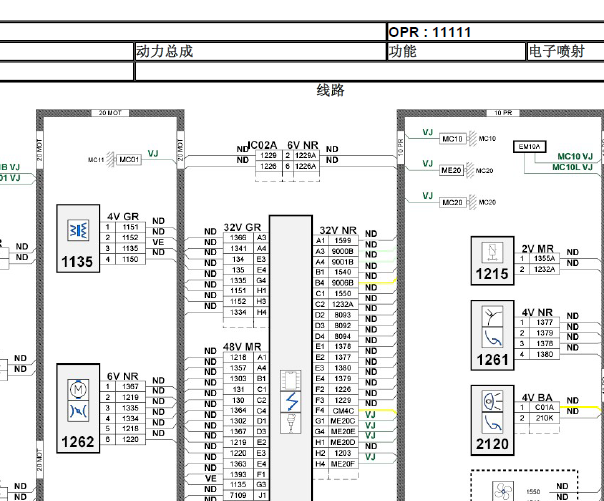Click the headlamp symbol in component 2120

pyautogui.click(x=492, y=401)
